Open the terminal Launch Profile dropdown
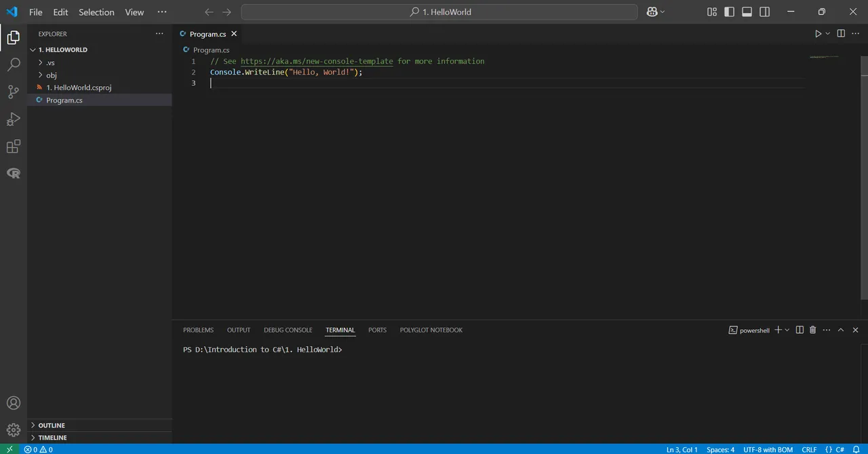 (x=787, y=330)
